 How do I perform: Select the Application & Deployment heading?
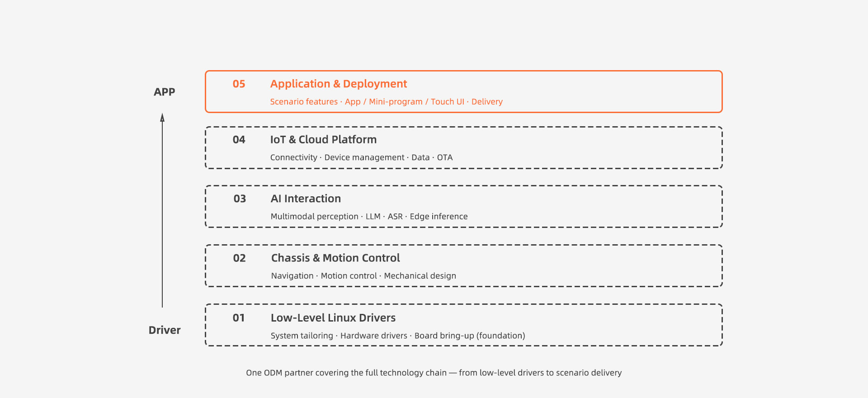tap(339, 84)
